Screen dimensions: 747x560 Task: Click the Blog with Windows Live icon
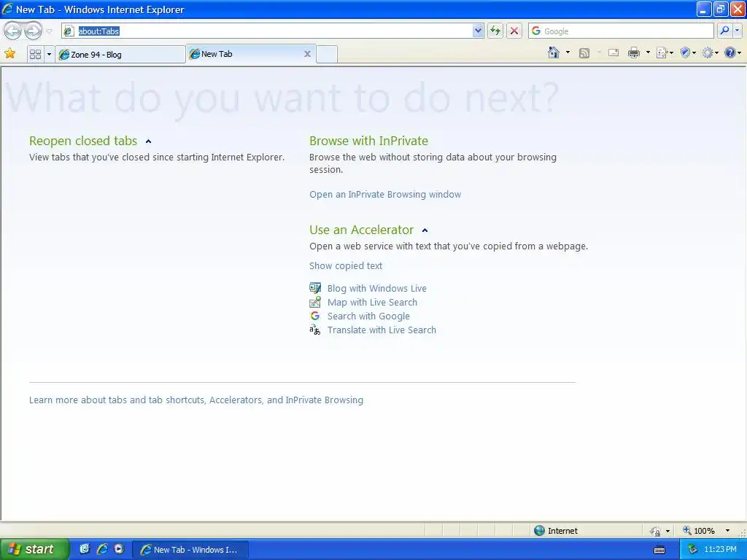[315, 288]
